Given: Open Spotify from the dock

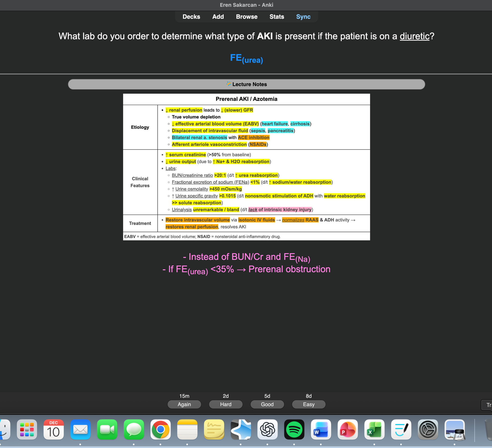Looking at the screenshot, I should [x=294, y=430].
